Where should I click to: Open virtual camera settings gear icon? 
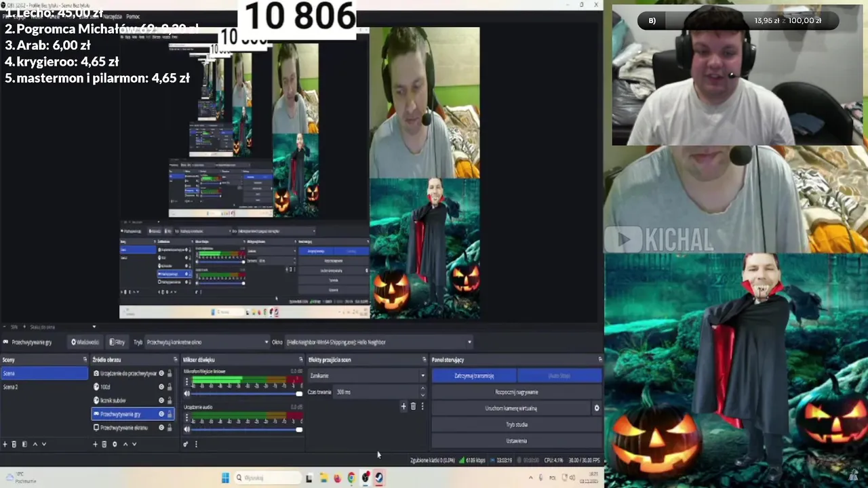pyautogui.click(x=597, y=408)
